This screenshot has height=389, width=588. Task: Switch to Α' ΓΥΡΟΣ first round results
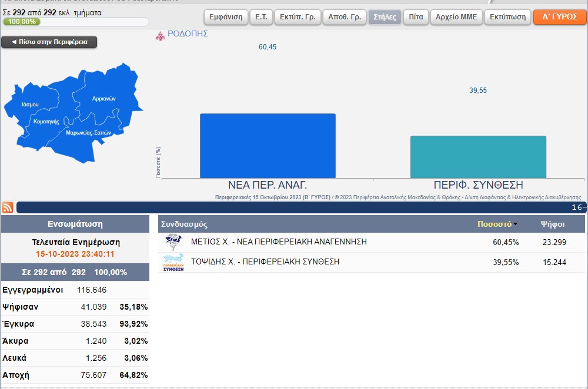pos(559,17)
